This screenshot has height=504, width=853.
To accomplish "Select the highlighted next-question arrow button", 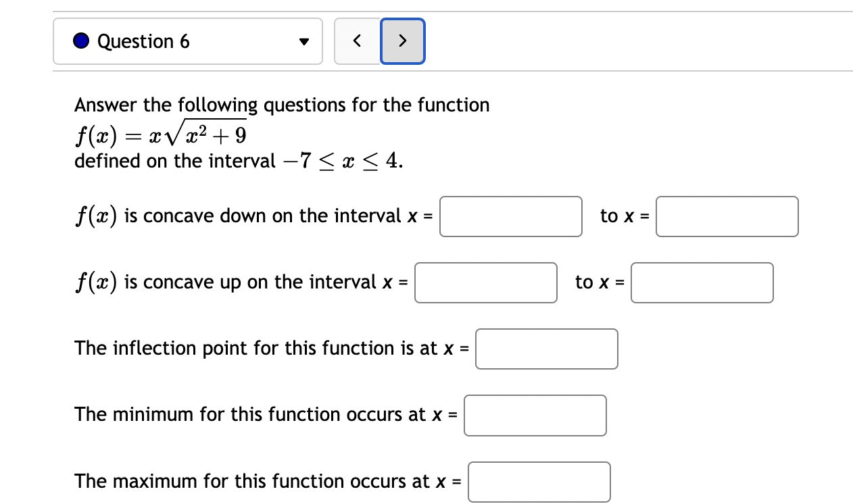I will [403, 41].
